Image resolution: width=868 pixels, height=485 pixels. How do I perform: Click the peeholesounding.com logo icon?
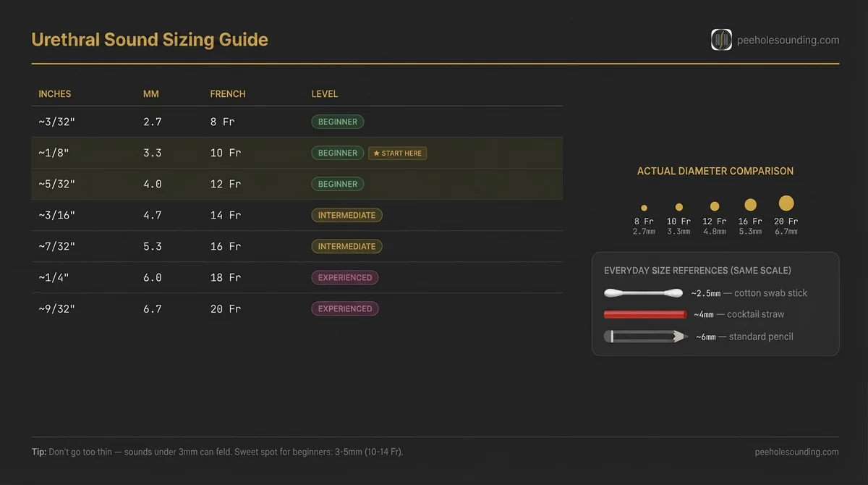pyautogui.click(x=721, y=40)
